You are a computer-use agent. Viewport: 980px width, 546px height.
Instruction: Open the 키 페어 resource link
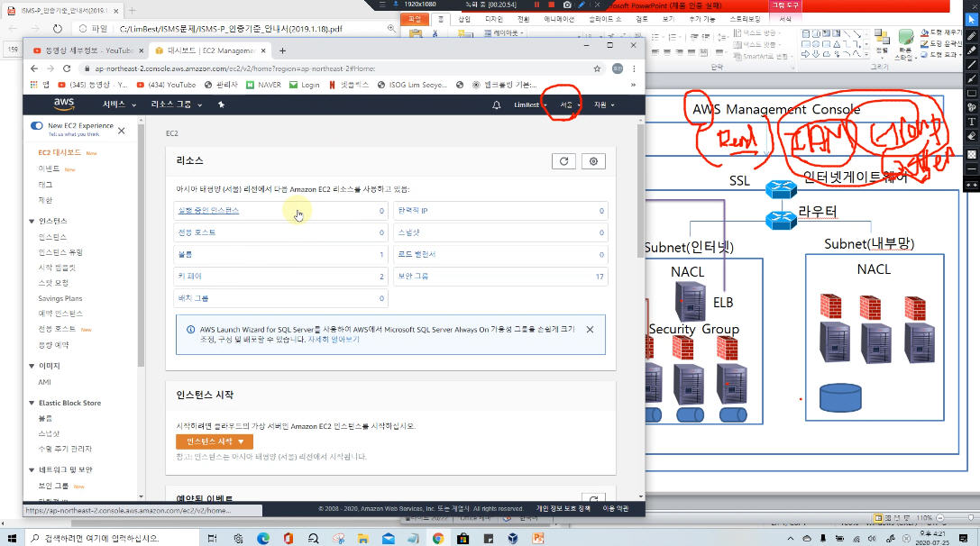(190, 276)
